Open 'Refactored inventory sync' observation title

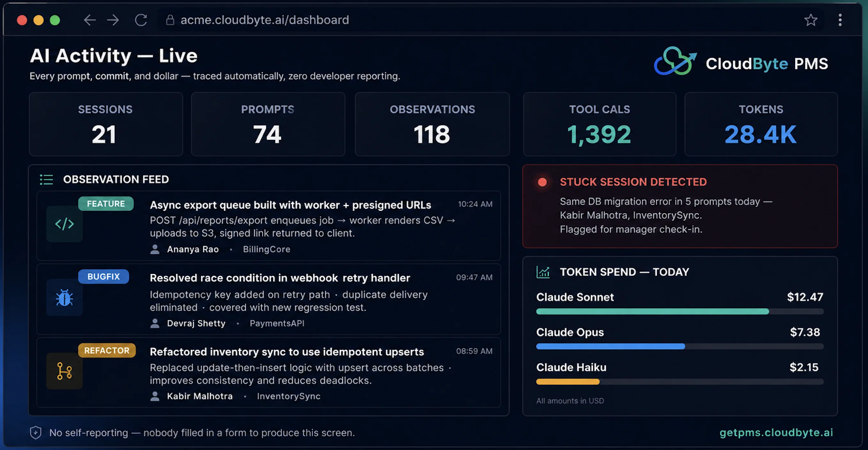287,352
